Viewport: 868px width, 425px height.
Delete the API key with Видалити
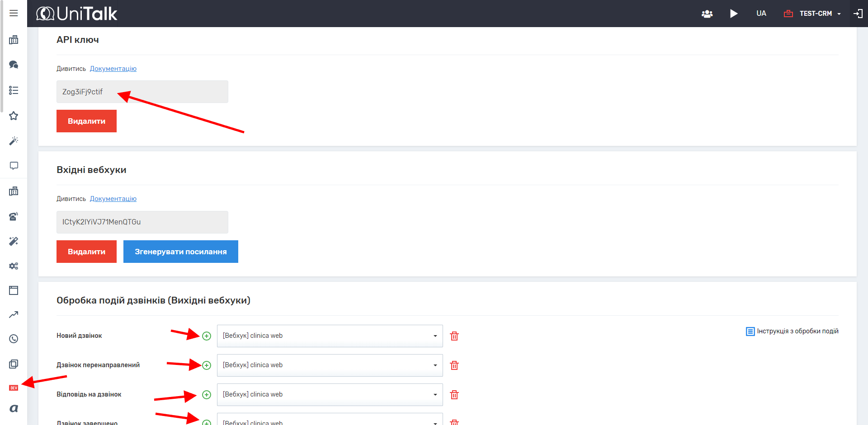[x=86, y=121]
